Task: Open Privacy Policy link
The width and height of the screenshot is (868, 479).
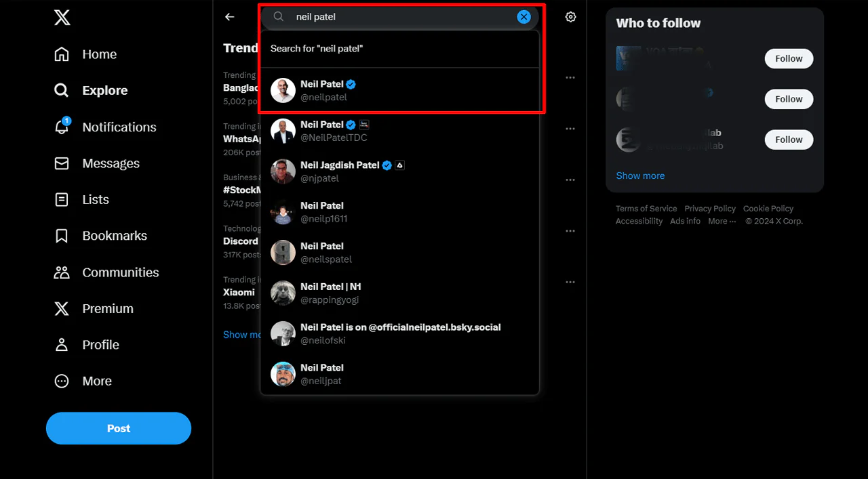Action: click(x=710, y=209)
